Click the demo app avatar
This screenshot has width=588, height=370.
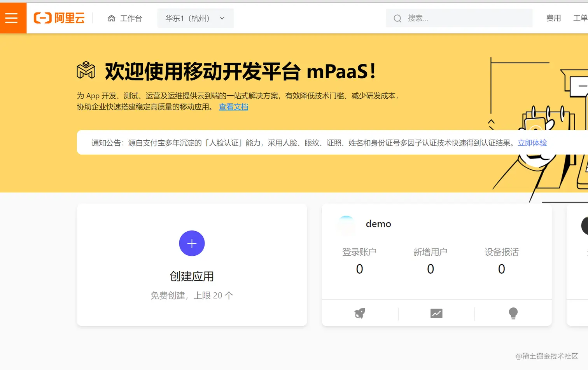pyautogui.click(x=346, y=225)
